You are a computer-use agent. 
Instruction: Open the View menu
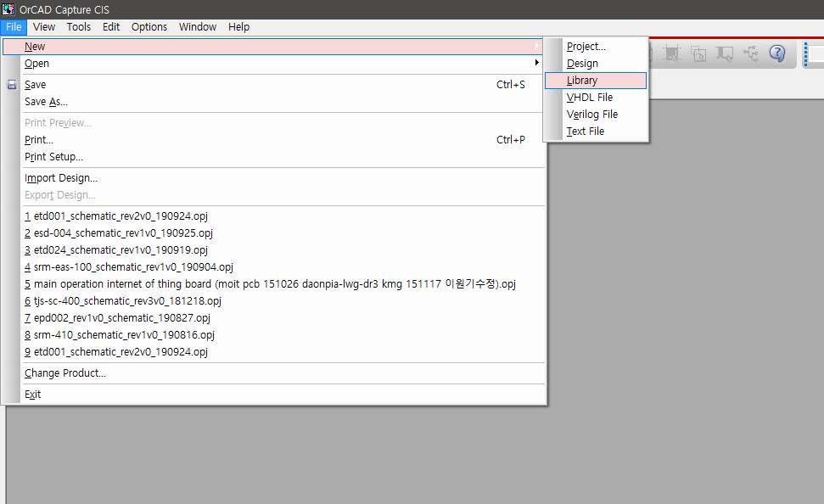pyautogui.click(x=43, y=27)
